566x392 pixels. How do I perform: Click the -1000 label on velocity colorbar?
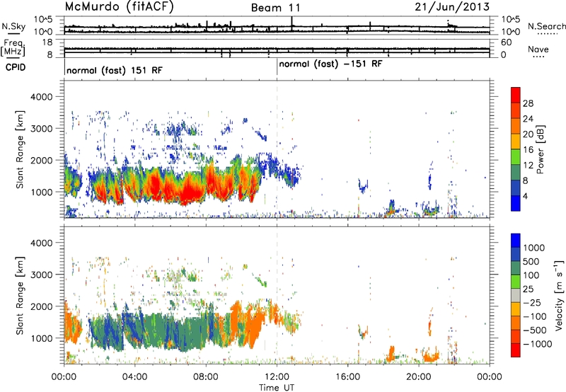538,344
